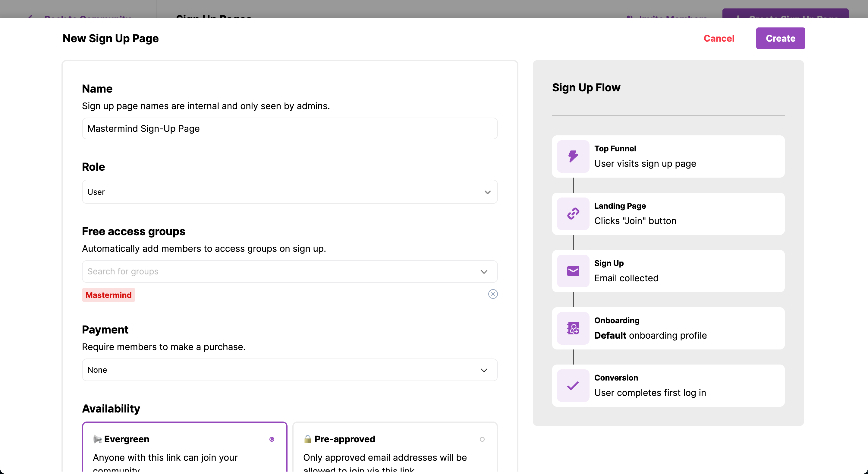The image size is (868, 474).
Task: Select the Evergreen availability radio button
Action: click(272, 439)
